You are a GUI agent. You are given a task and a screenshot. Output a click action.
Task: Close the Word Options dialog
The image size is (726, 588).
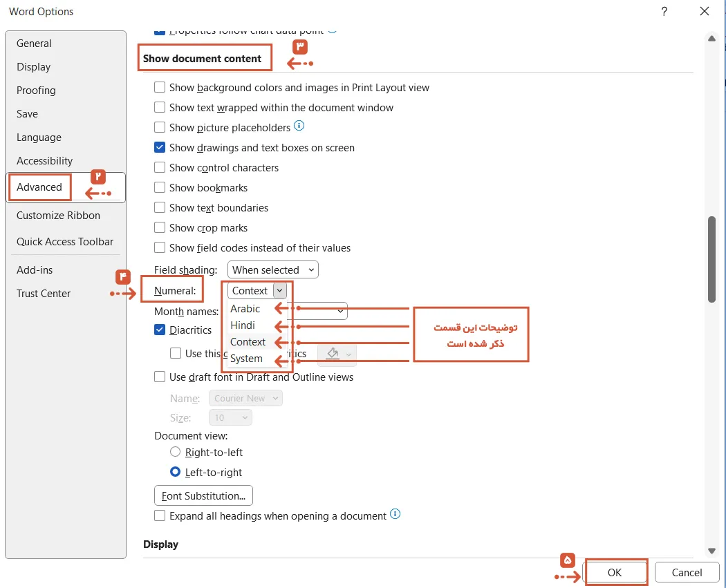coord(705,12)
